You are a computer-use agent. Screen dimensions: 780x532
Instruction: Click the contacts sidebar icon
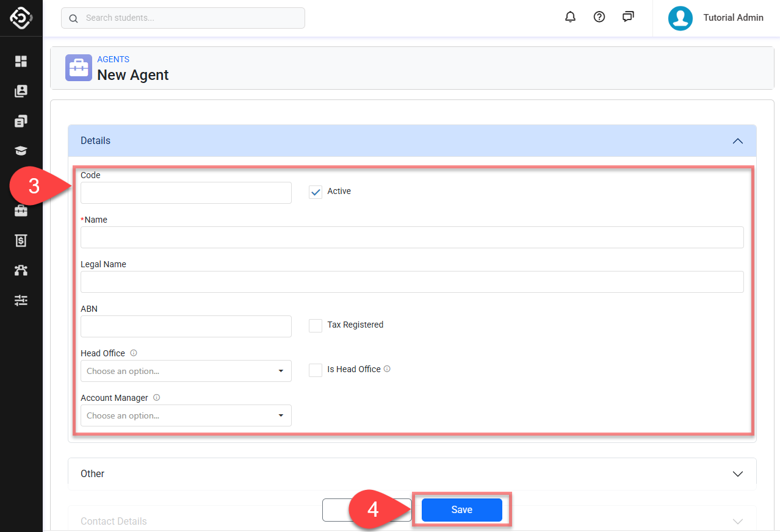[21, 91]
